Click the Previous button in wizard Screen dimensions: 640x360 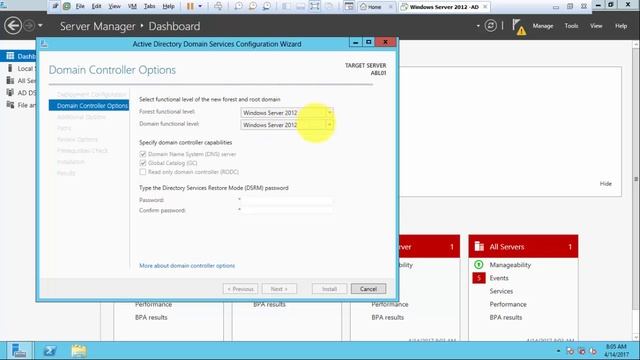tap(240, 289)
